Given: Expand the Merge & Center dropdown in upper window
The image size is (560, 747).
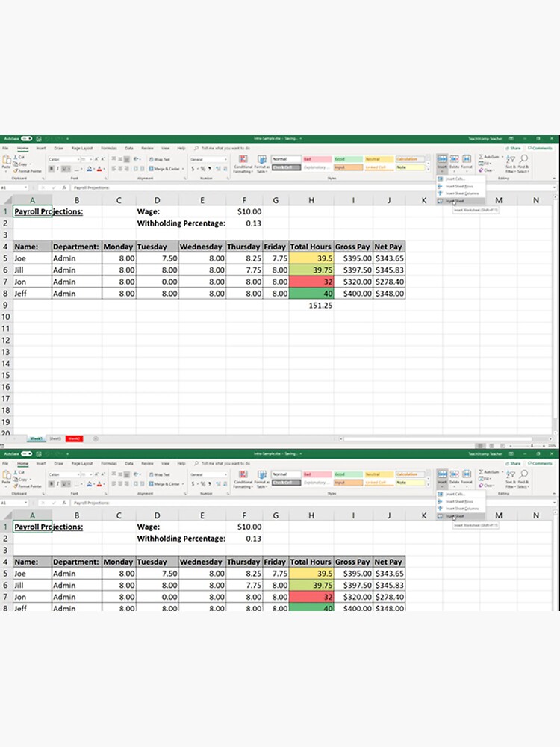Looking at the screenshot, I should (184, 169).
